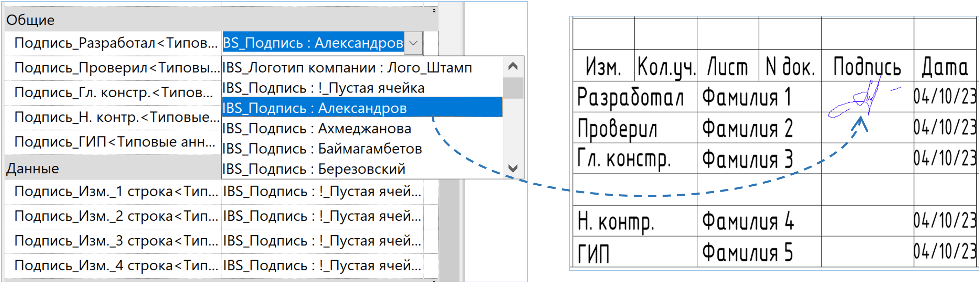Click the Гл. констр. cell in the title block
980x283 pixels.
[634, 159]
